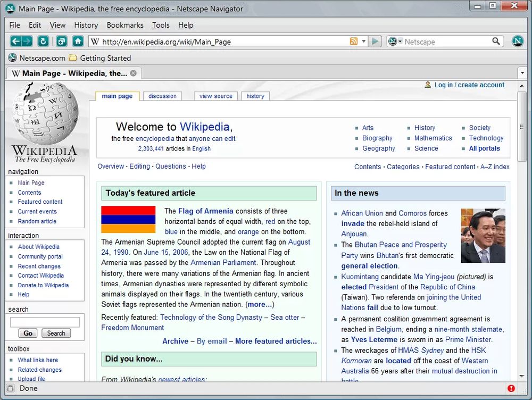The image size is (532, 400).
Task: Click the Wikipedia W favicon in address bar
Action: coord(95,41)
